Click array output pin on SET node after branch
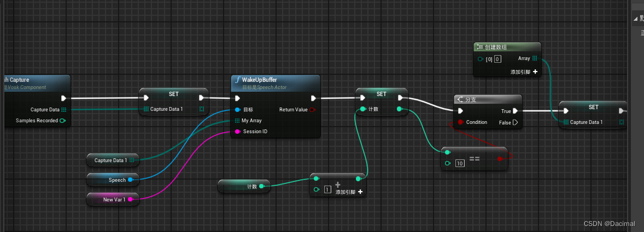Image resolution: width=644 pixels, height=232 pixels. [622, 122]
